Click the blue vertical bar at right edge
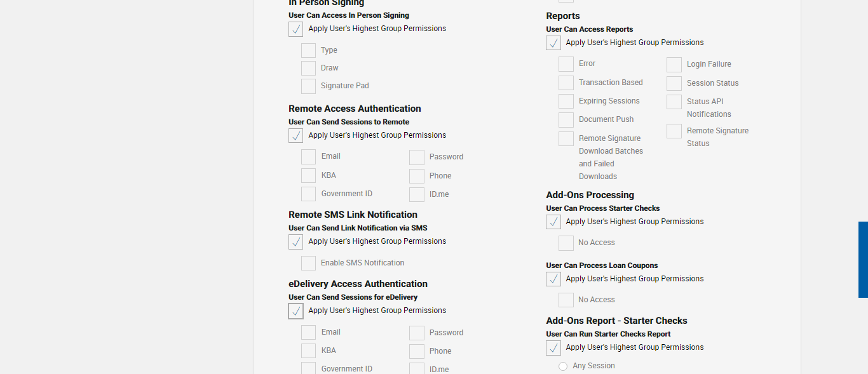 coord(863,260)
